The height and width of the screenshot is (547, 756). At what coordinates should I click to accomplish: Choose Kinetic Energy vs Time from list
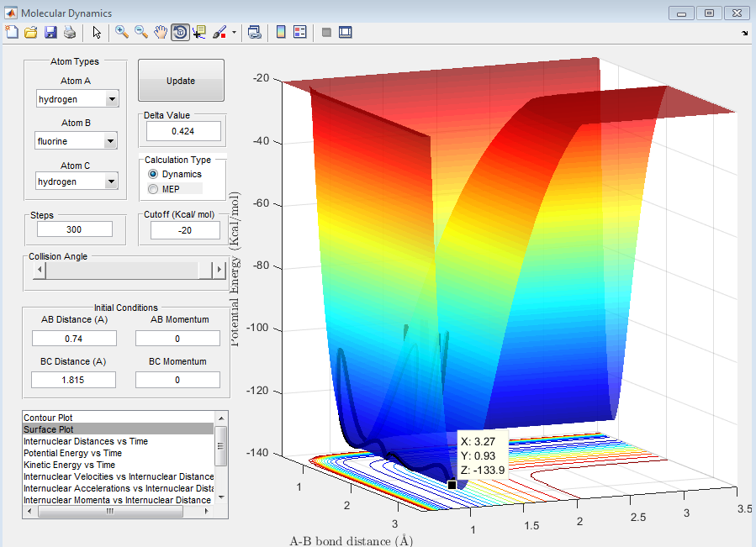[x=70, y=465]
